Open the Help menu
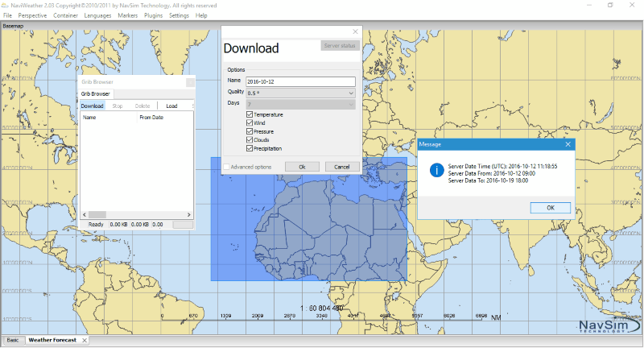644x348 pixels. click(x=201, y=15)
